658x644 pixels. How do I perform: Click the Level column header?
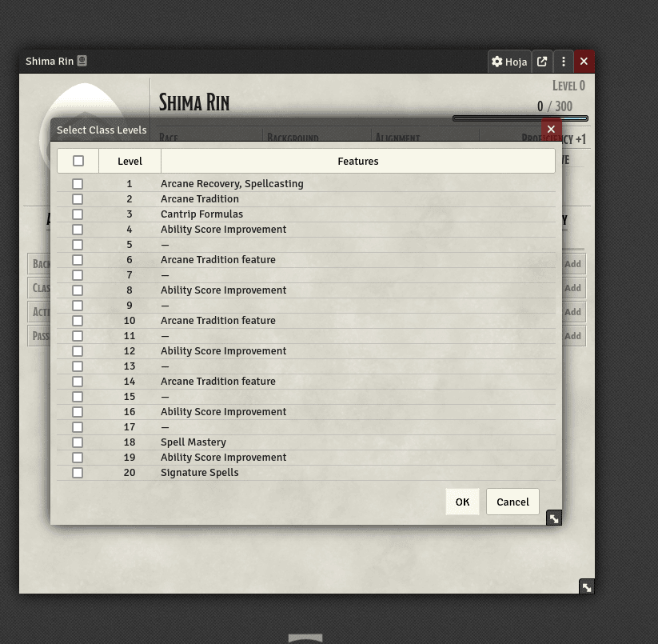(130, 161)
